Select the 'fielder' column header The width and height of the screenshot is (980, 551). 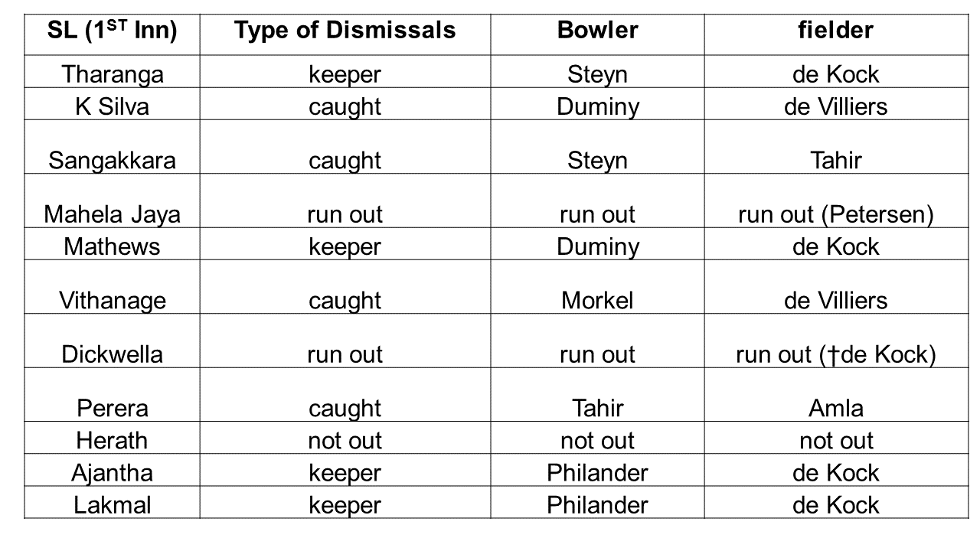(x=835, y=30)
